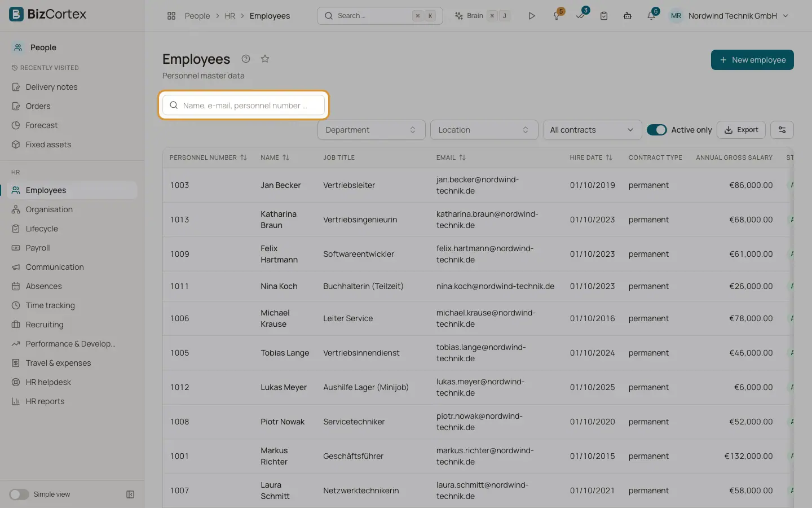Focus the employee name search field
Viewport: 812px width, 508px height.
tap(244, 105)
